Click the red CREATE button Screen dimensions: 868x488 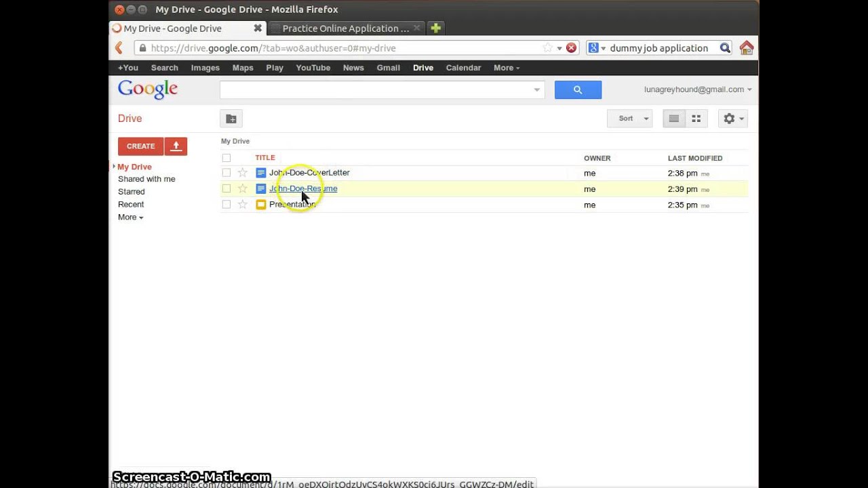pyautogui.click(x=141, y=146)
